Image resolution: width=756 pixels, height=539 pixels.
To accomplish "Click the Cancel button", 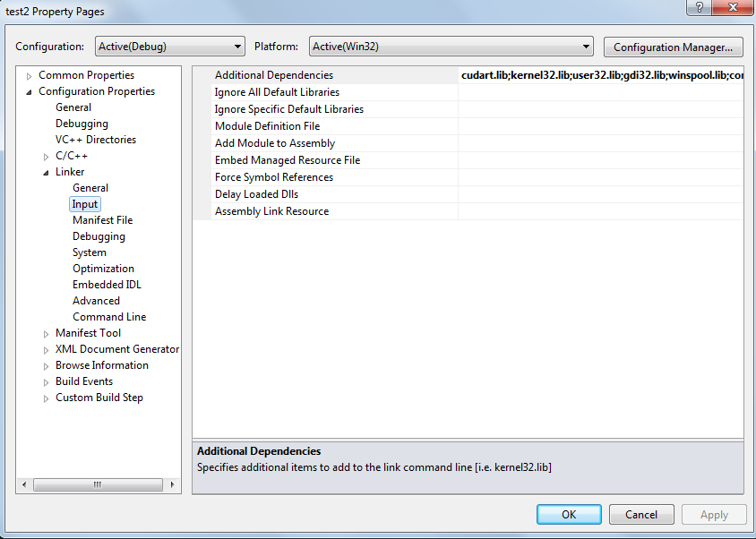I will (641, 515).
